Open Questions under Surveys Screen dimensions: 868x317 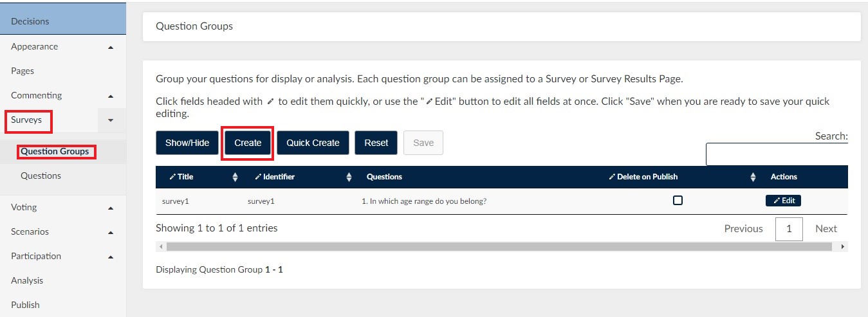point(41,176)
